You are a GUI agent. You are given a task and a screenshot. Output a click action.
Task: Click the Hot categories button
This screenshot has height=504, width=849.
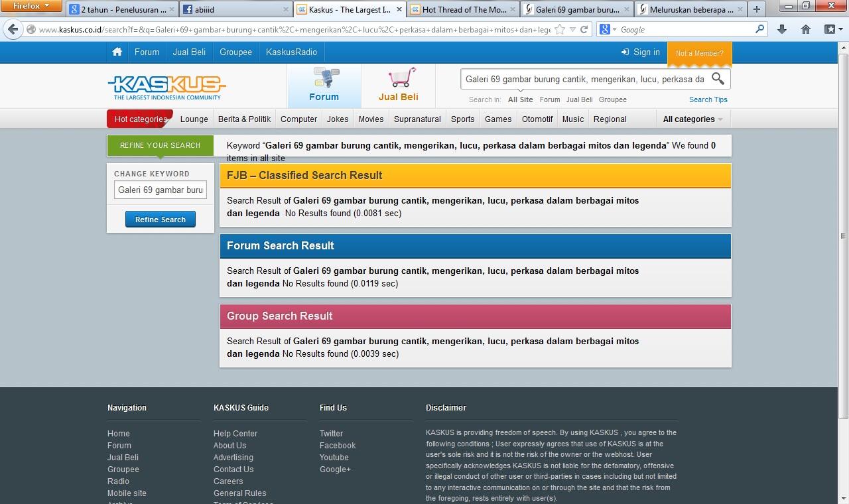(140, 119)
